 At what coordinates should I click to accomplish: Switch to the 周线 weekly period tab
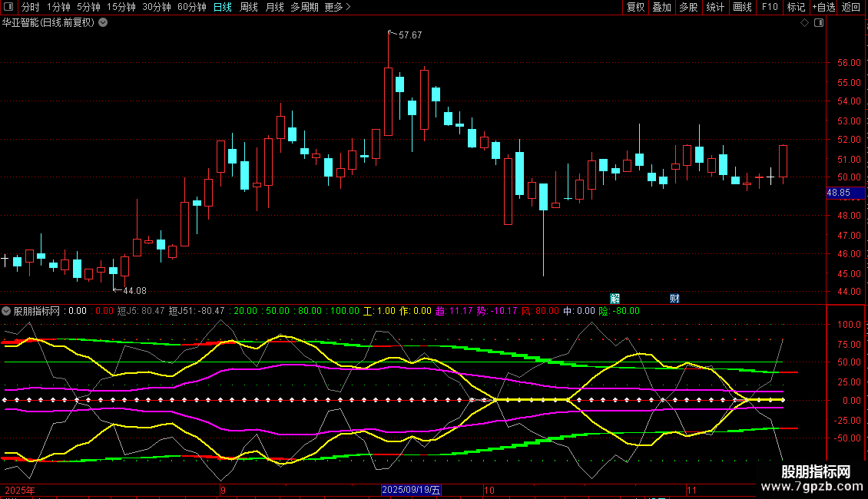[249, 7]
